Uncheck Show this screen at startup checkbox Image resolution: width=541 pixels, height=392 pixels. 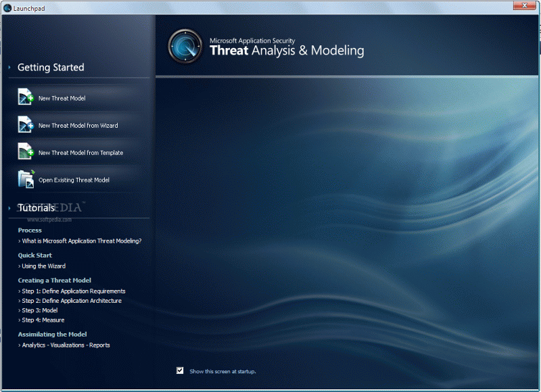coord(180,370)
